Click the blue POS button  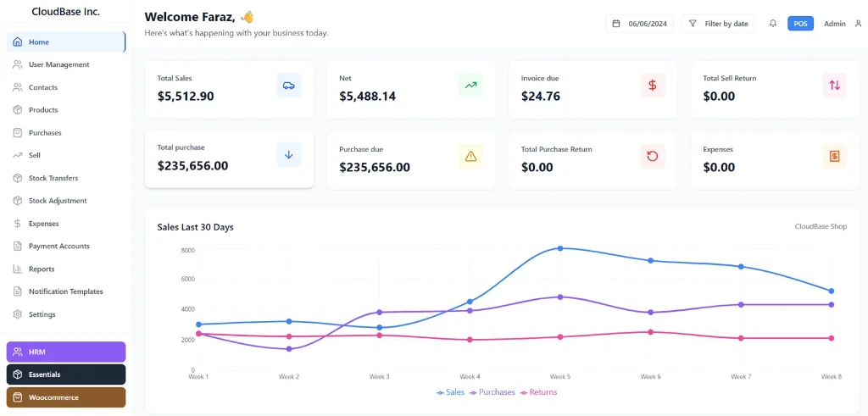(x=800, y=24)
